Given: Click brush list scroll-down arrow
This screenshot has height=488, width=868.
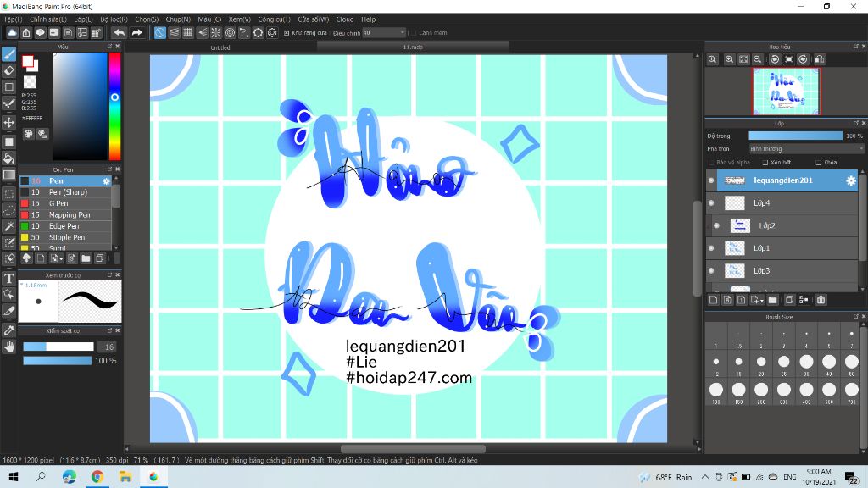Looking at the screenshot, I should (115, 248).
